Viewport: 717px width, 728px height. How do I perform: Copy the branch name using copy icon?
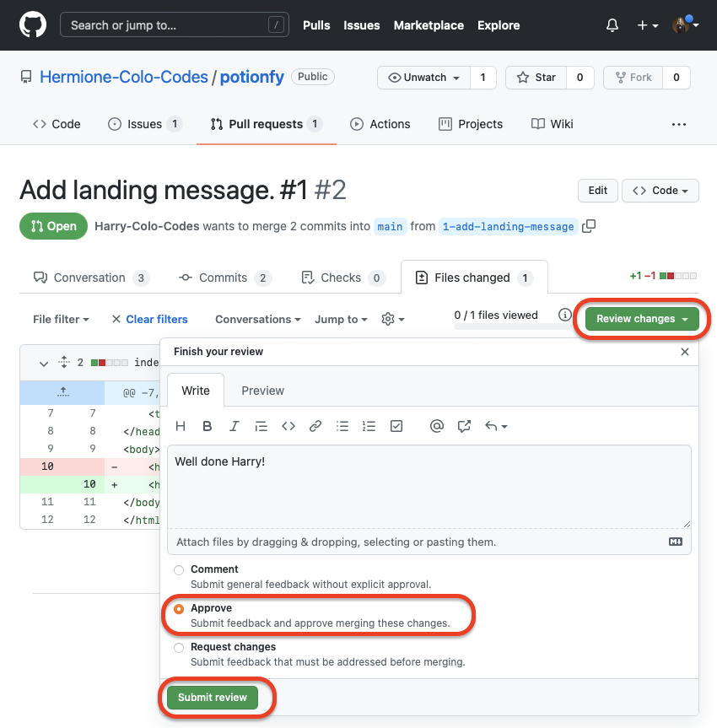(589, 226)
